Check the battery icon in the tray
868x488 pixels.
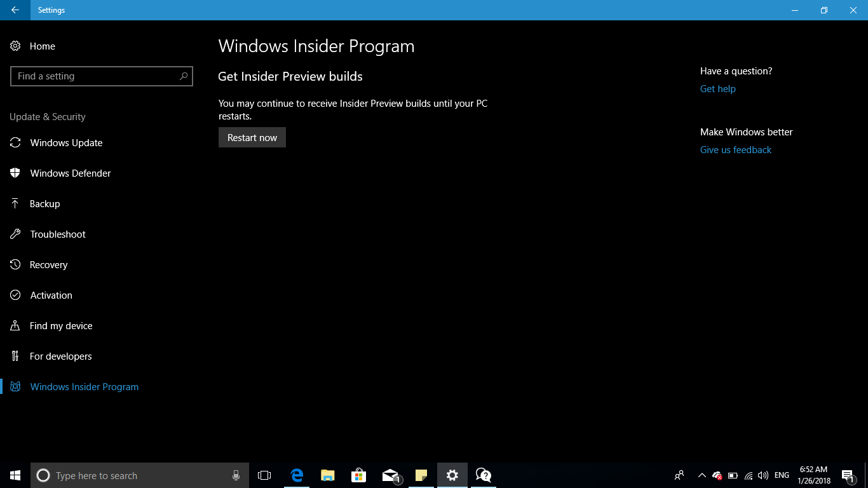pos(733,475)
